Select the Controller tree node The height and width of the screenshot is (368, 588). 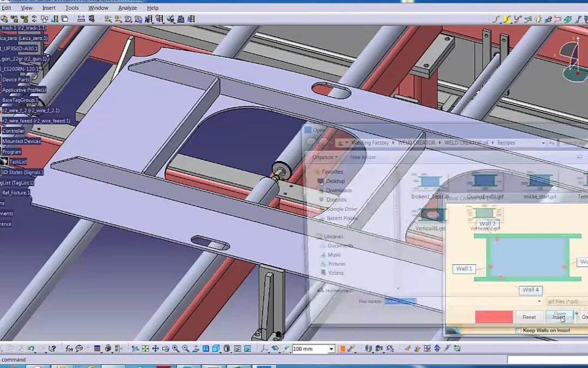click(13, 131)
